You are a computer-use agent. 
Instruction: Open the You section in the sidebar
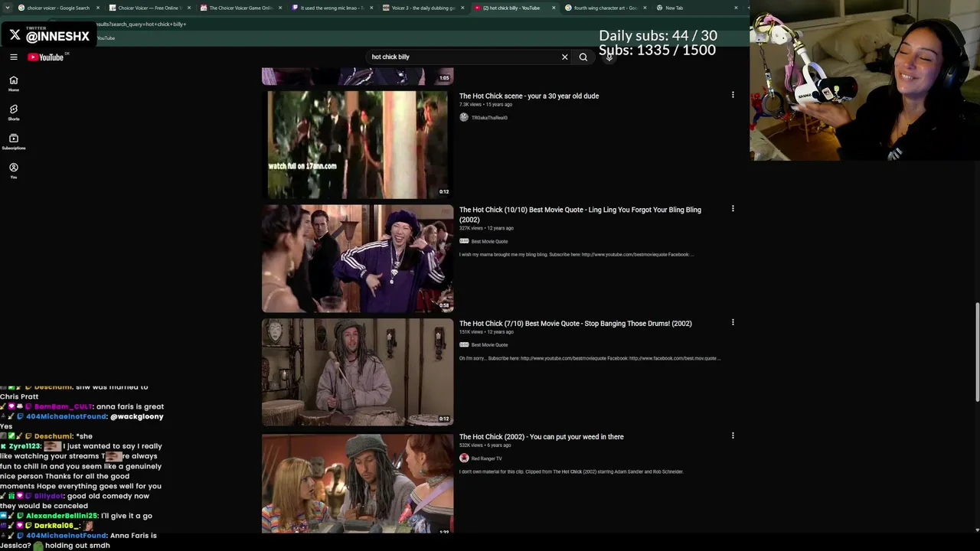[14, 171]
